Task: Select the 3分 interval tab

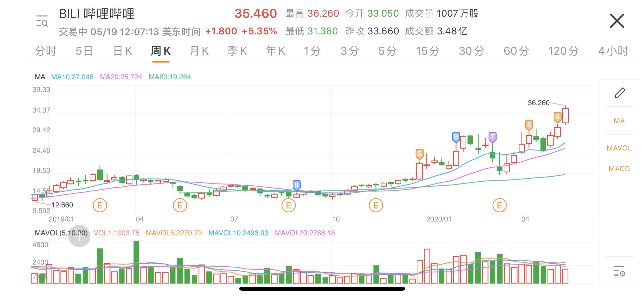Action: 350,51
